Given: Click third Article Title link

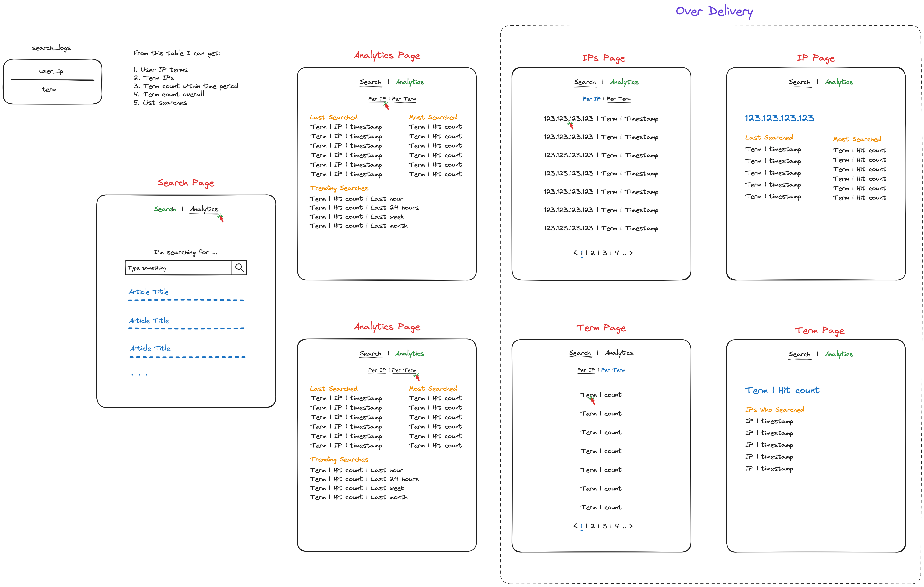Looking at the screenshot, I should [x=150, y=348].
